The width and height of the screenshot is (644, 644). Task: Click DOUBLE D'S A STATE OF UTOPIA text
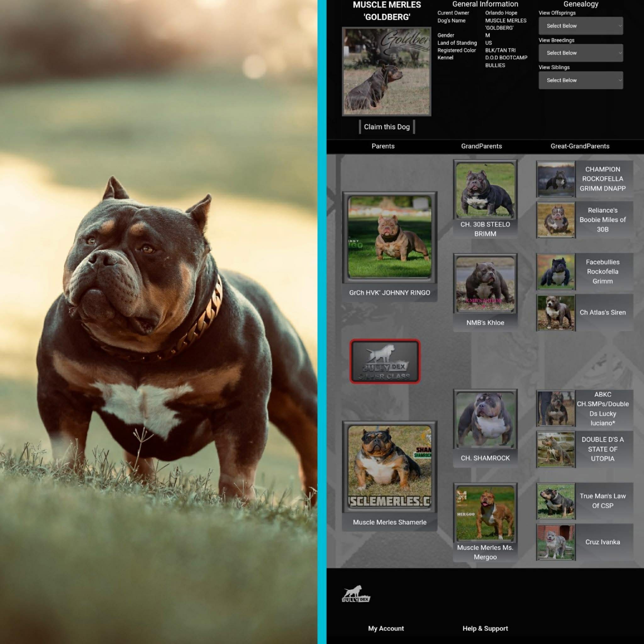point(603,449)
